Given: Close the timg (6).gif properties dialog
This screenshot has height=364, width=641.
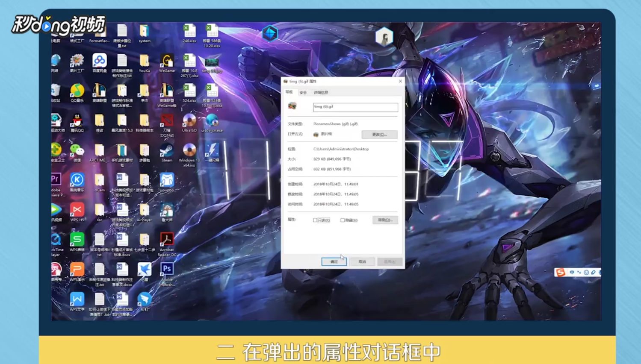Looking at the screenshot, I should pos(400,81).
